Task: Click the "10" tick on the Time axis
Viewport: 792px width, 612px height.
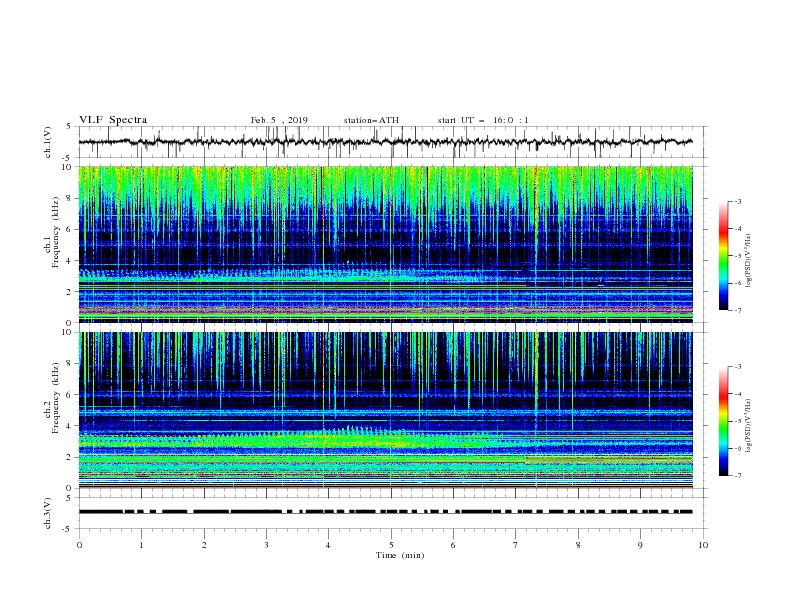Action: click(x=703, y=545)
